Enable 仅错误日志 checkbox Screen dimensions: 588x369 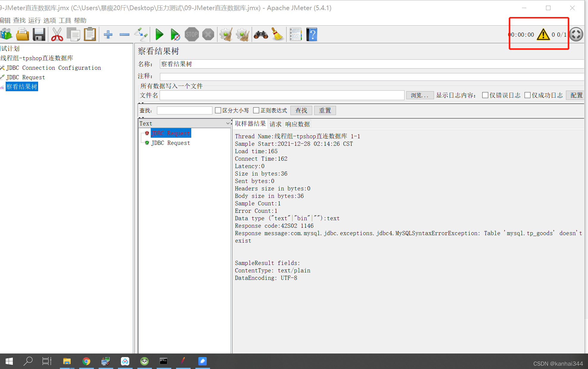coord(485,95)
